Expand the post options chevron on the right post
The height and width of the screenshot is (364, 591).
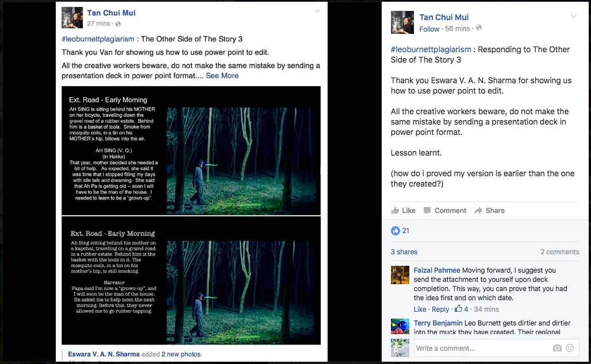(574, 16)
